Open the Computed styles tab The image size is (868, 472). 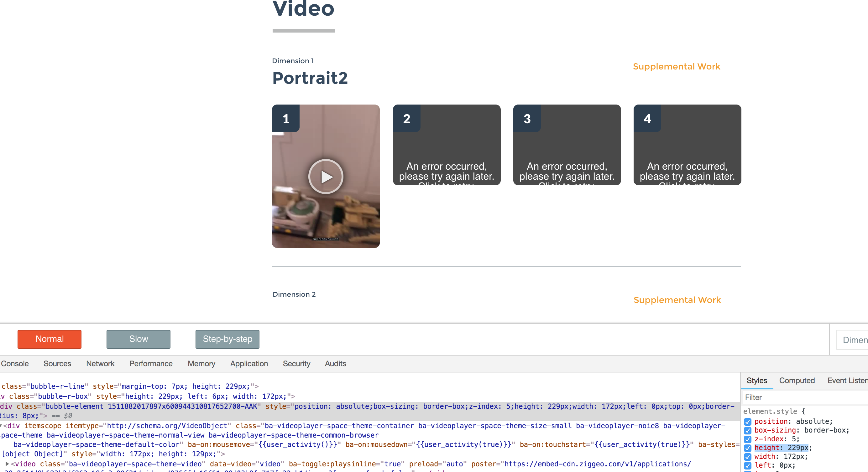(797, 380)
